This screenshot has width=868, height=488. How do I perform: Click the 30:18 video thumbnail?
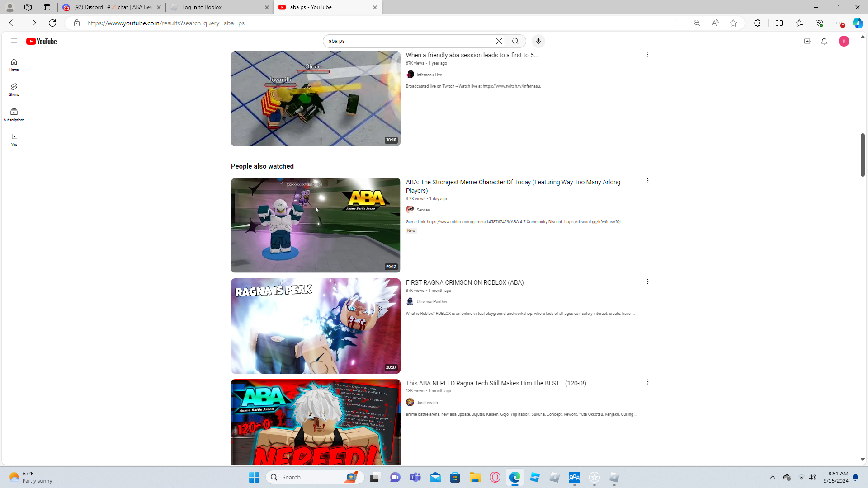316,99
